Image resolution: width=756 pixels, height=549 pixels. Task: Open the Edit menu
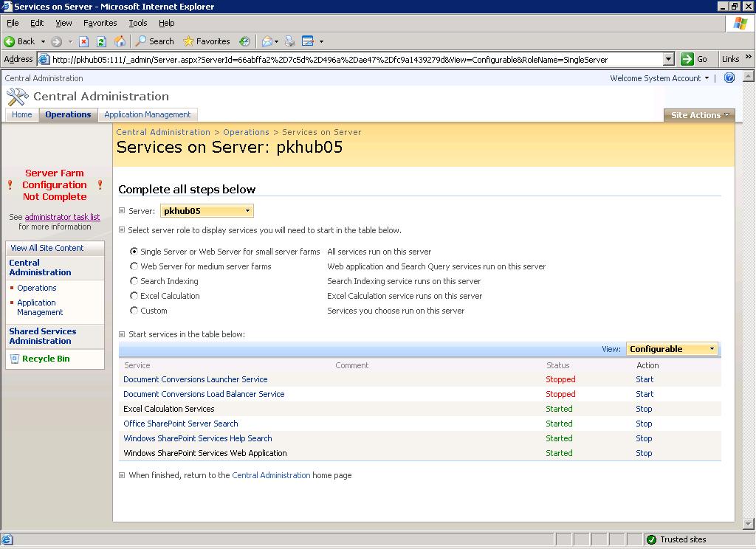[37, 23]
